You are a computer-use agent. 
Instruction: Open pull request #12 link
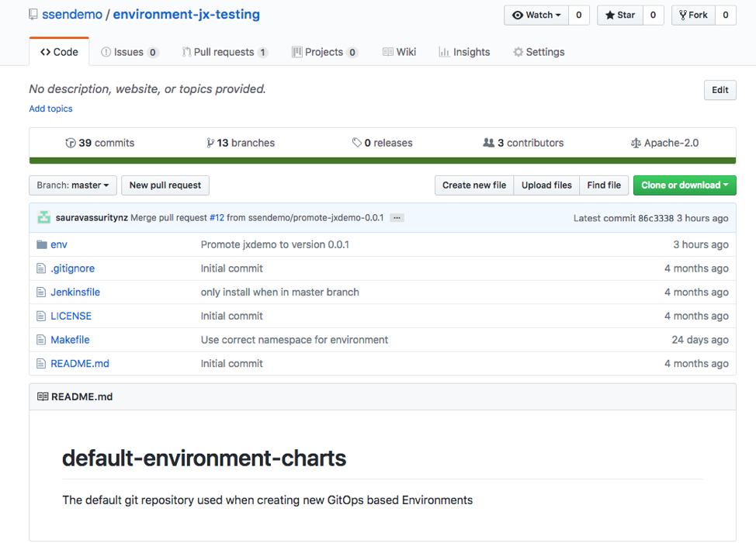coord(217,218)
